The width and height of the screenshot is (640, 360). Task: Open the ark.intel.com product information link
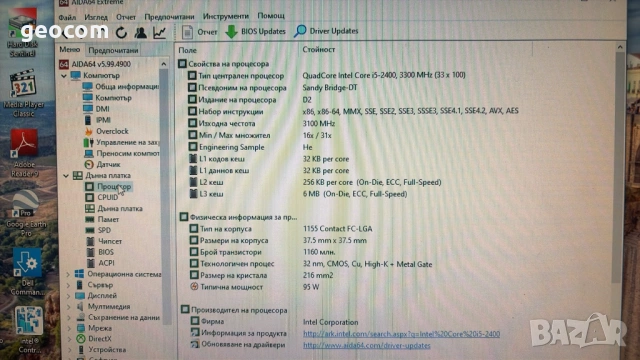click(401, 334)
